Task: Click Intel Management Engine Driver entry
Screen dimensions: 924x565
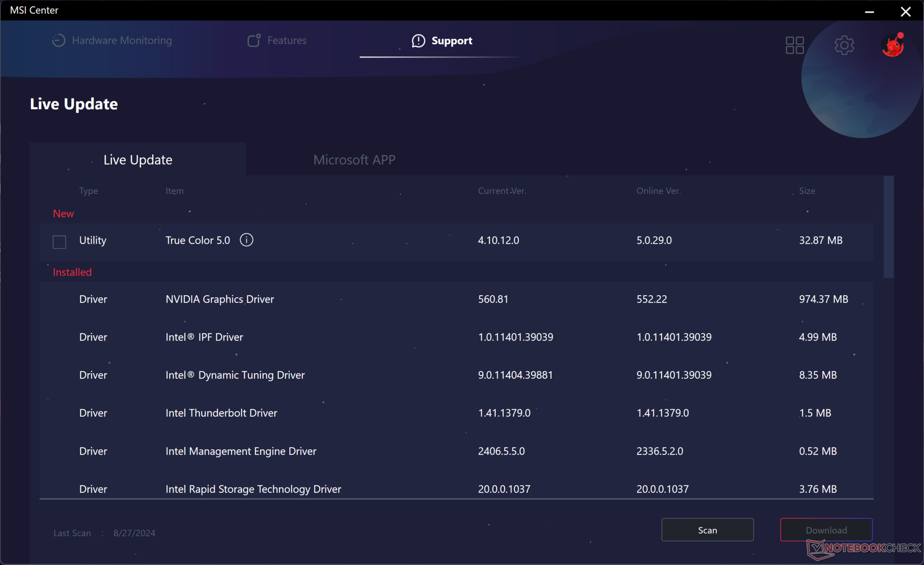Action: click(x=241, y=451)
